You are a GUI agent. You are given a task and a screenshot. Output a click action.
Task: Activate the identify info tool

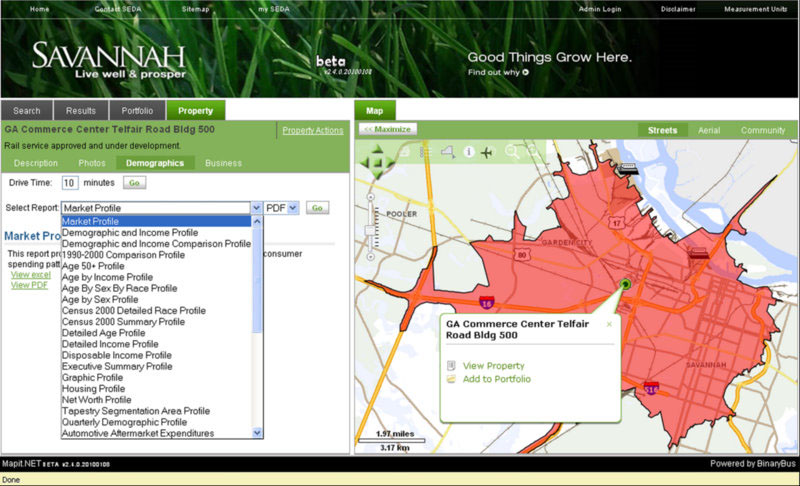click(468, 152)
